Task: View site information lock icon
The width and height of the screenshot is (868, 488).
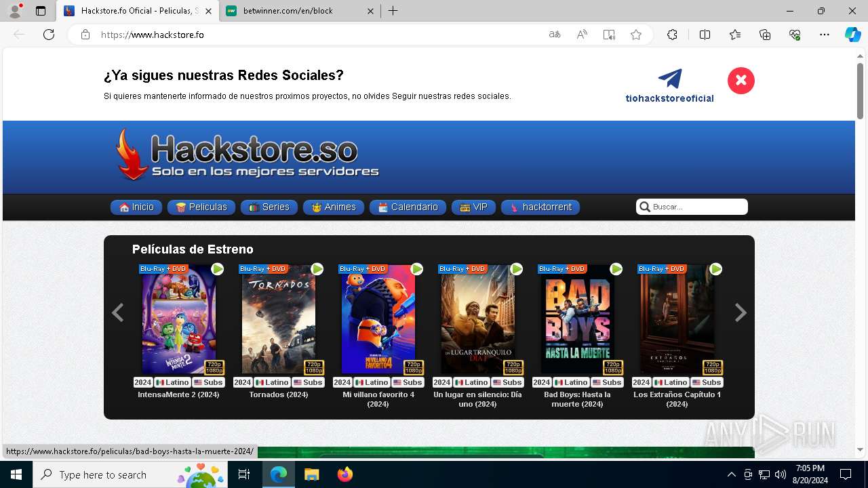Action: [85, 35]
